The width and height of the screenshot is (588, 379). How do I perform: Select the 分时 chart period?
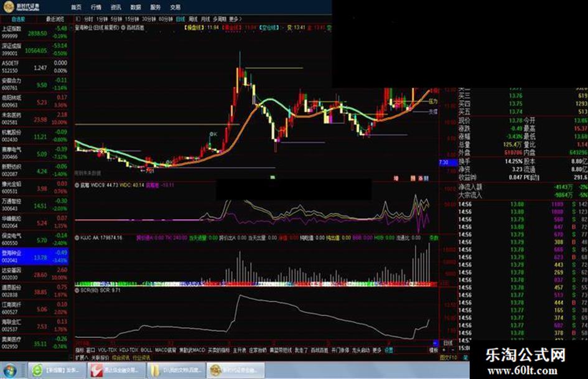pyautogui.click(x=88, y=19)
